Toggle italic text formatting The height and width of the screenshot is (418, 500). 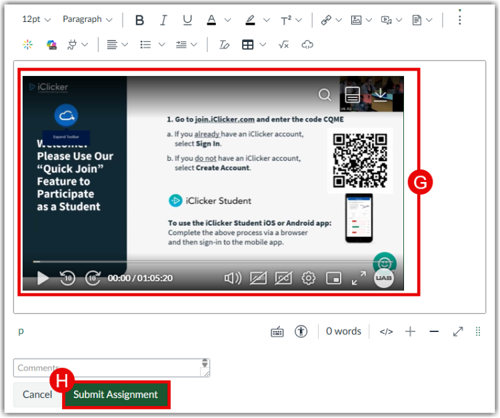(163, 20)
